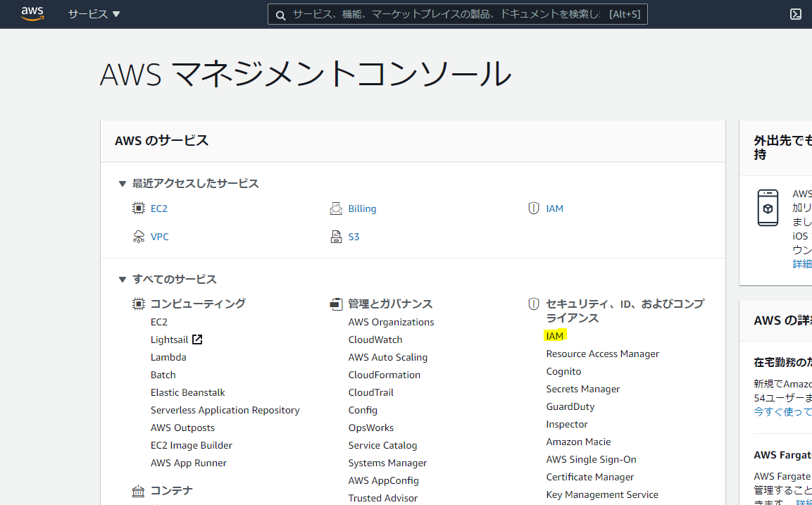Image resolution: width=812 pixels, height=505 pixels.
Task: Click the service search input field
Action: [457, 15]
